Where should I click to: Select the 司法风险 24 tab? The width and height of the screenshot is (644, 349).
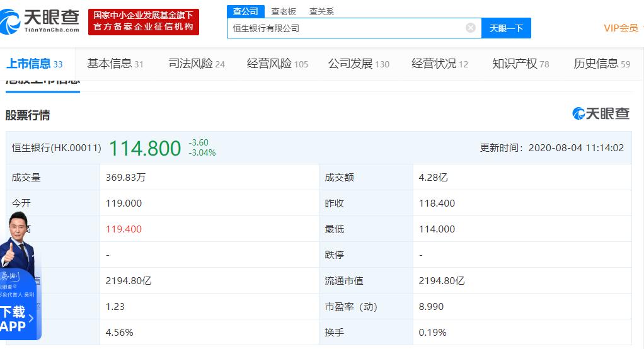[197, 64]
